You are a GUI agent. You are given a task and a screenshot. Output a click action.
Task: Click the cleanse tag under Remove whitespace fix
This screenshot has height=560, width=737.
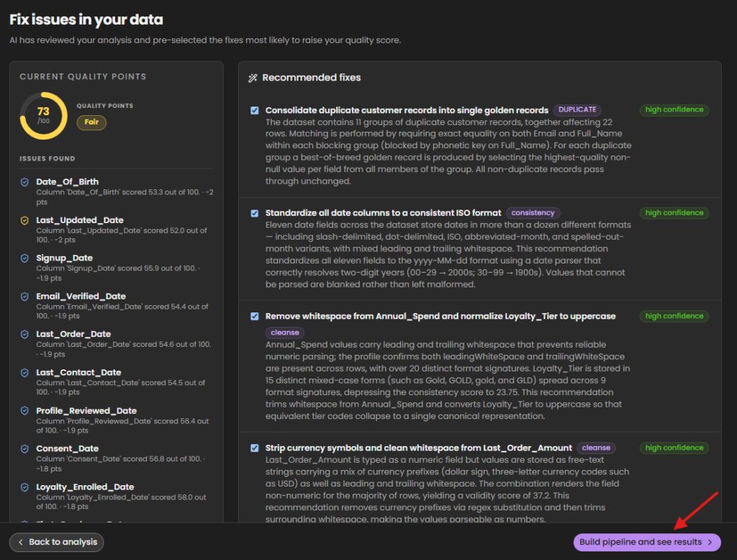pyautogui.click(x=285, y=333)
